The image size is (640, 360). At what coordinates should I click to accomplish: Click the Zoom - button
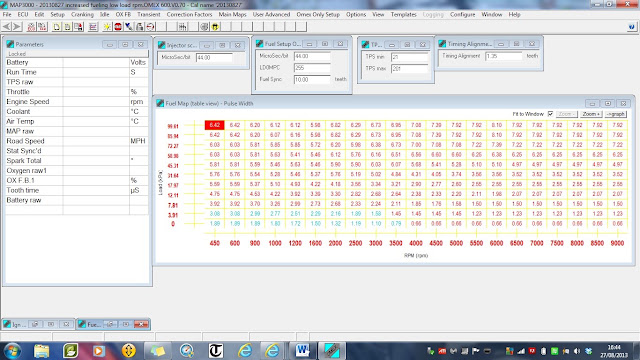tap(567, 114)
